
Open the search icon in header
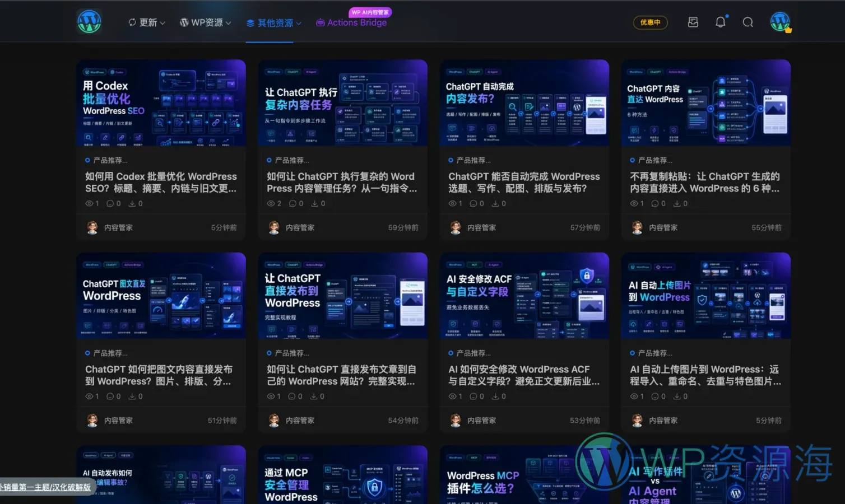747,22
